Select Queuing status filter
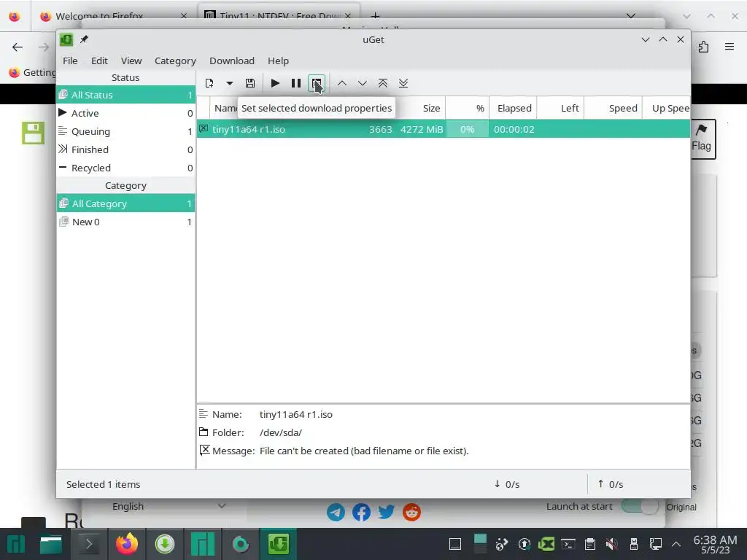 [125, 131]
